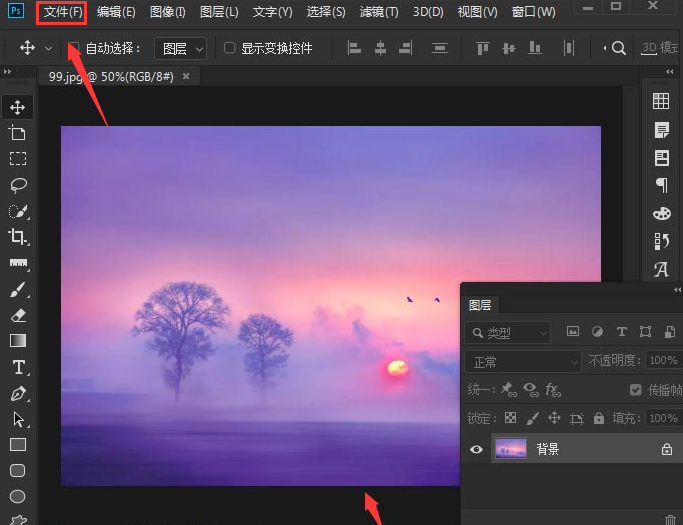
Task: Activate the Horizontal Type tool
Action: click(x=19, y=367)
